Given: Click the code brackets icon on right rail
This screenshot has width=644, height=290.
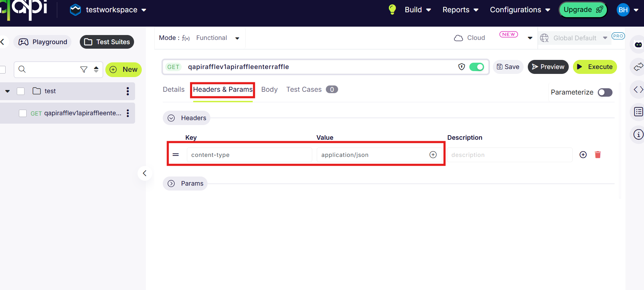Looking at the screenshot, I should tap(638, 90).
